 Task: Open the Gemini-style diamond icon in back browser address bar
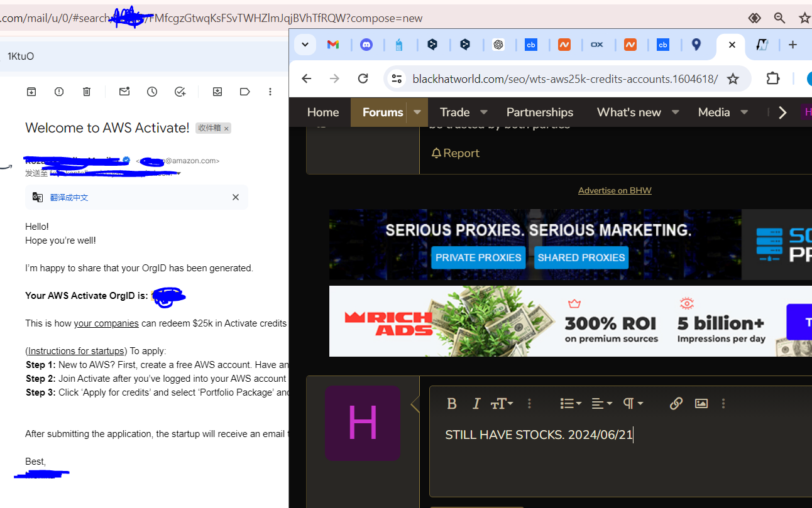[755, 18]
